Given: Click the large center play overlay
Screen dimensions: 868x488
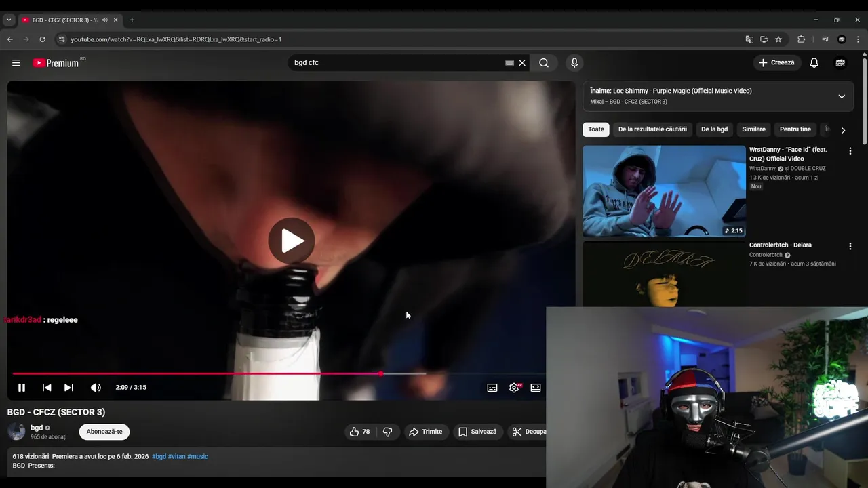Looking at the screenshot, I should pos(292,241).
